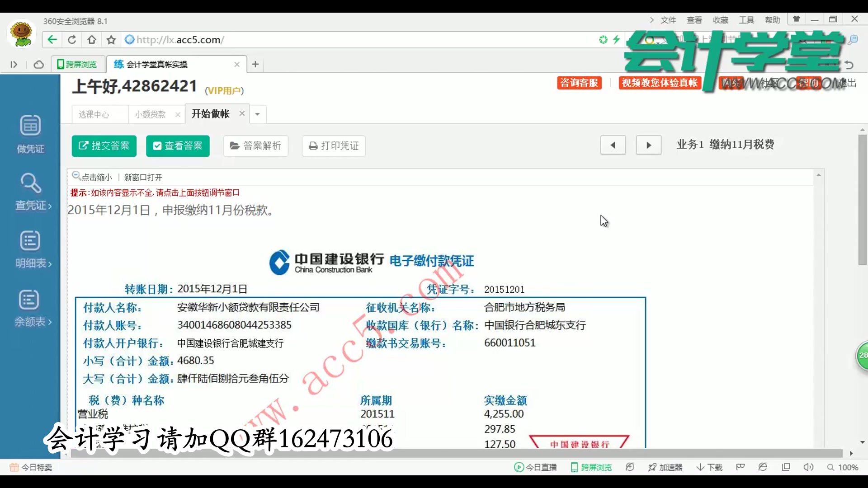Open 答案解析 for this exercise
The height and width of the screenshot is (488, 868).
coord(255,146)
